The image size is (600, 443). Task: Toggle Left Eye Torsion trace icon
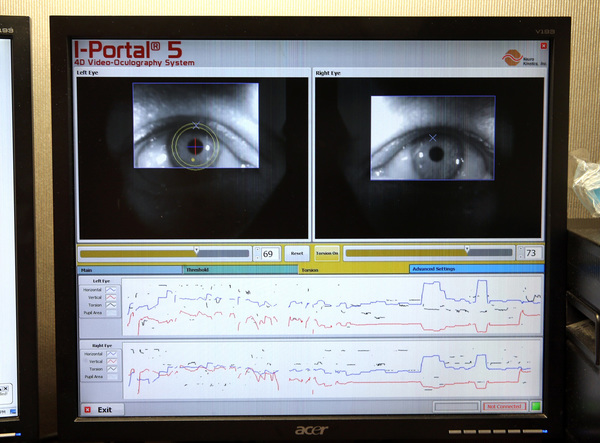pos(112,305)
